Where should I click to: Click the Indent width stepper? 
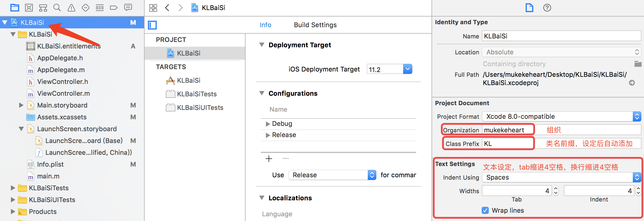coord(638,191)
